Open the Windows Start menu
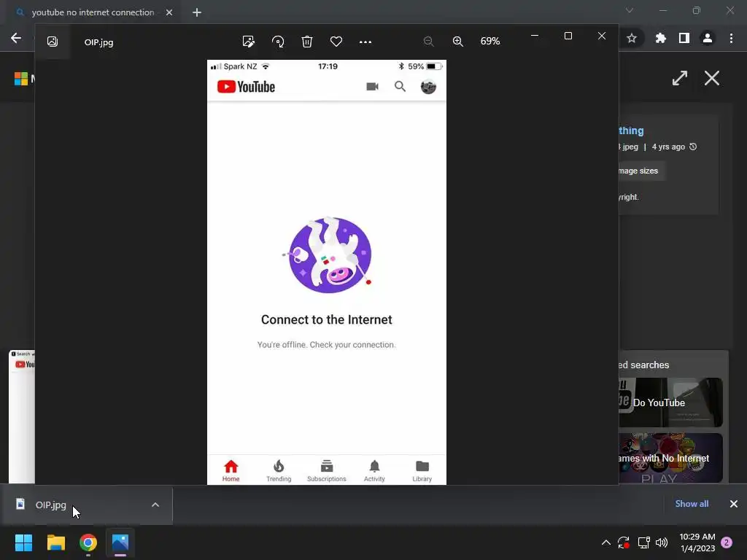Screen dimensions: 747x560 [23, 542]
